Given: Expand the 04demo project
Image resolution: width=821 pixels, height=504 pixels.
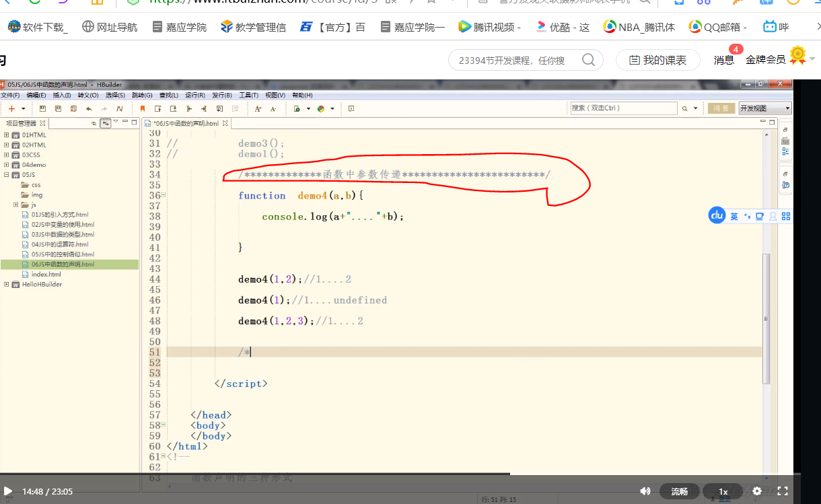Looking at the screenshot, I should [7, 164].
